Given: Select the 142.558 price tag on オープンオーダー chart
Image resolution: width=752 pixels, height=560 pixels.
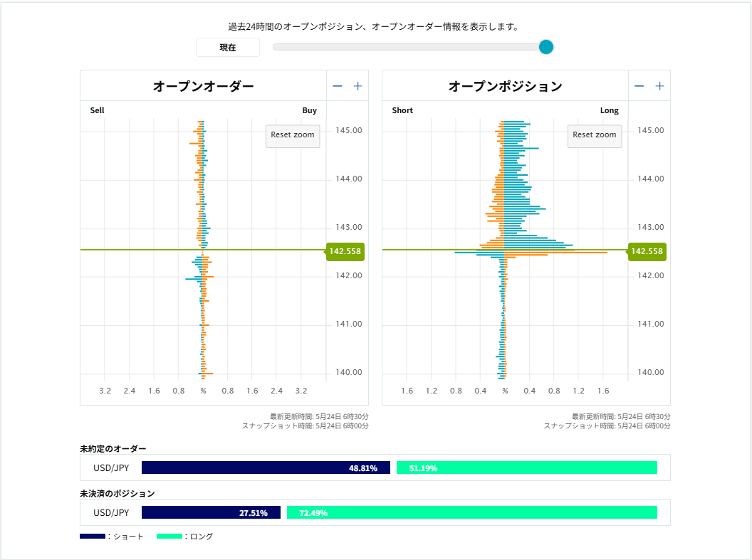Looking at the screenshot, I should [x=345, y=251].
